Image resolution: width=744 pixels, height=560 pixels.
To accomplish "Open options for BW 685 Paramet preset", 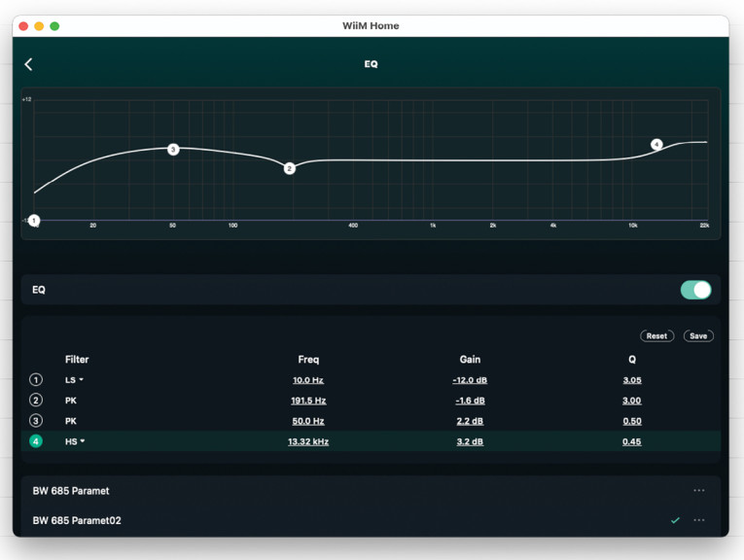I will (x=698, y=491).
